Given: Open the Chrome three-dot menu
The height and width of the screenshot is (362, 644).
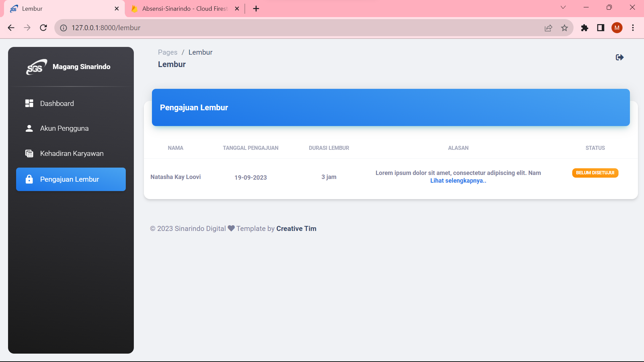Looking at the screenshot, I should click(633, 28).
